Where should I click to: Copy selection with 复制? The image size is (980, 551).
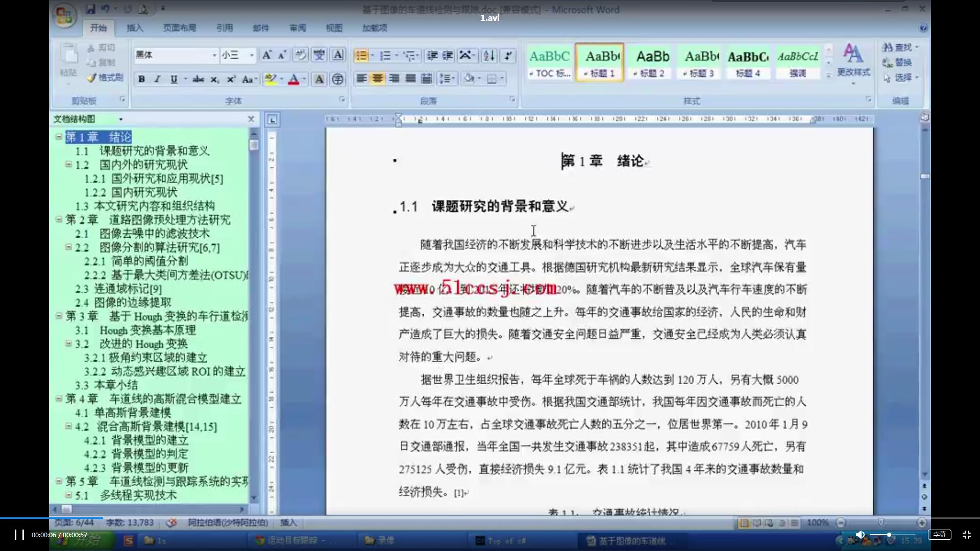pos(102,63)
